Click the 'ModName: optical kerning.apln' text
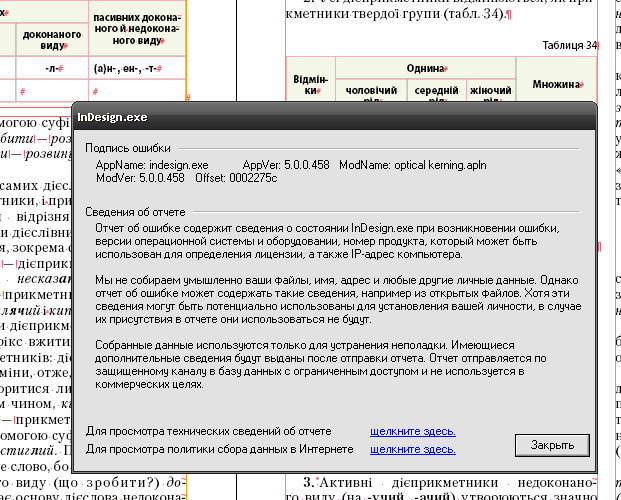Image resolution: width=621 pixels, height=500 pixels. pos(413,165)
